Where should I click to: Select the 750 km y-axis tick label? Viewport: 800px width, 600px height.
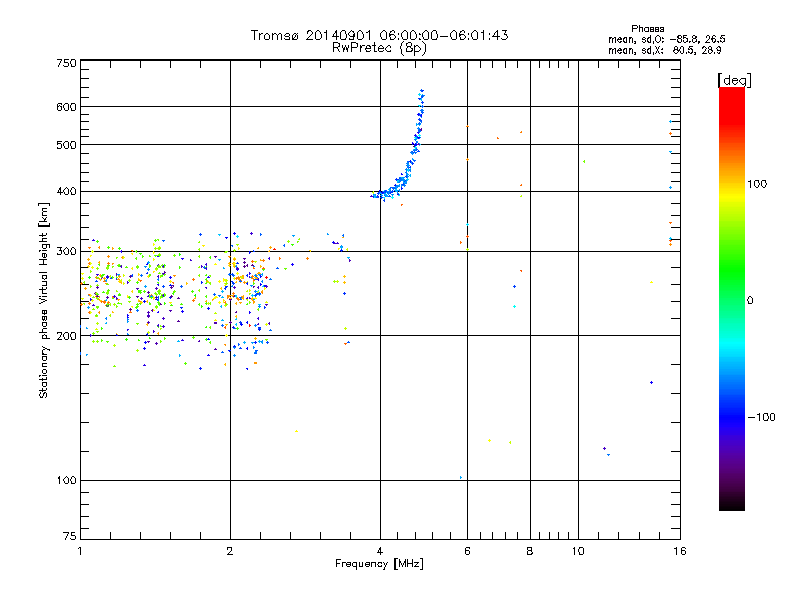[65, 63]
